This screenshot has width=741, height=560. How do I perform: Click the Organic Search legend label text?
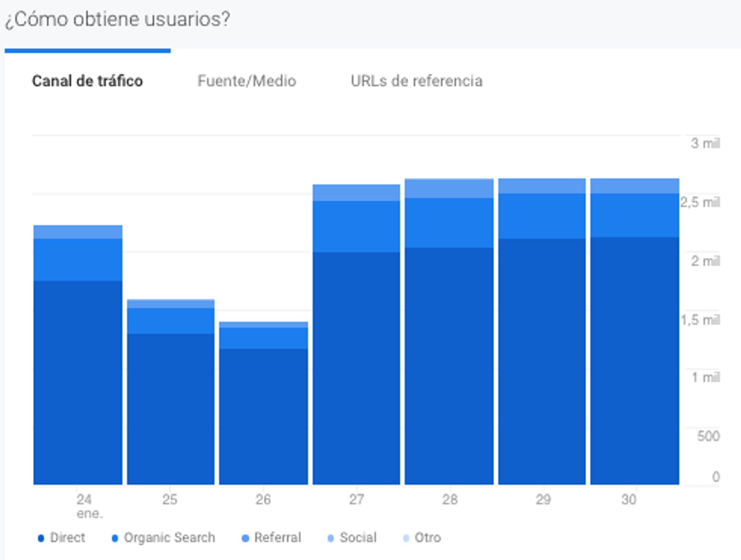click(x=170, y=538)
